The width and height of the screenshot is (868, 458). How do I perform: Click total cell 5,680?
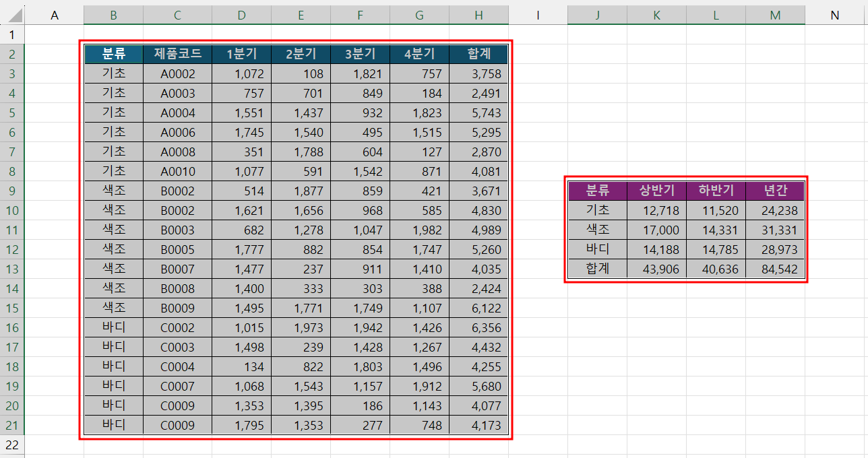(478, 387)
